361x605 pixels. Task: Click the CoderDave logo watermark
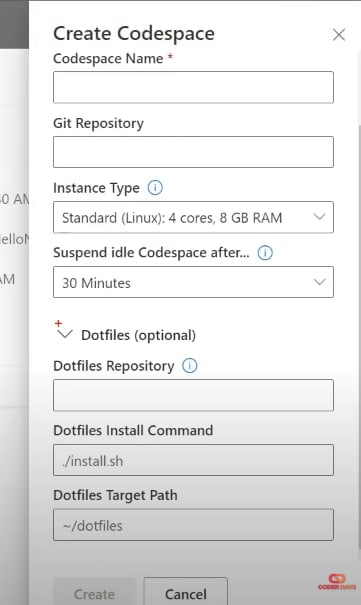(337, 582)
